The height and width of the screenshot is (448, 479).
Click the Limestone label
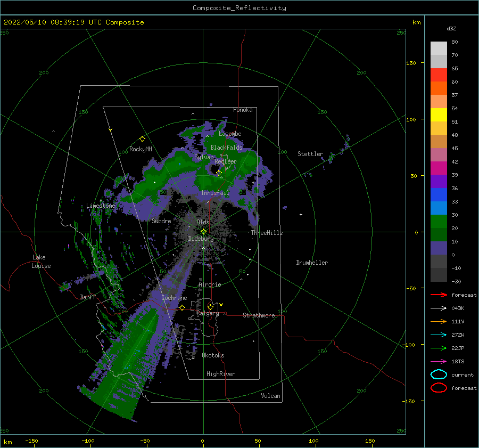pos(101,206)
